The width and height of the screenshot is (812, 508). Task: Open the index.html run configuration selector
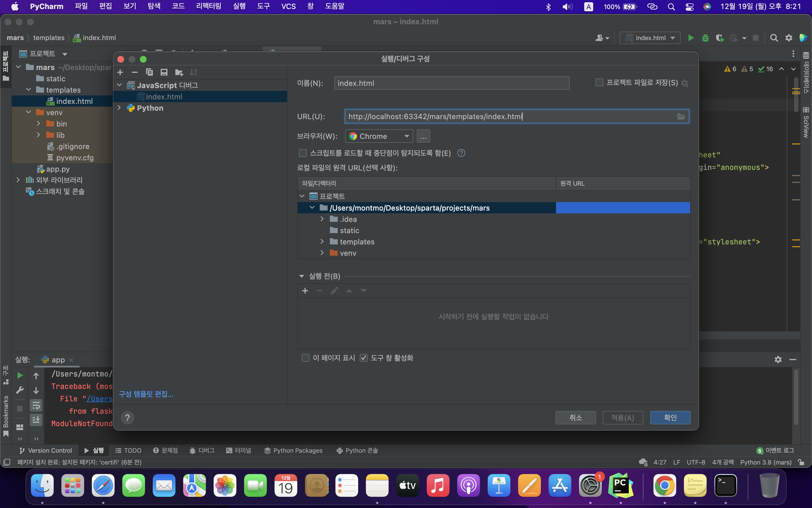(x=650, y=38)
